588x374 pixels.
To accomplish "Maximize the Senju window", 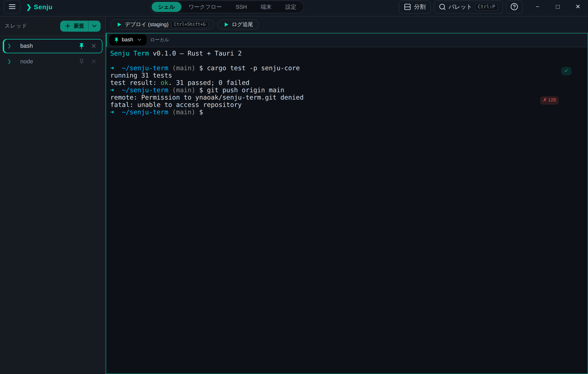I will pos(557,7).
